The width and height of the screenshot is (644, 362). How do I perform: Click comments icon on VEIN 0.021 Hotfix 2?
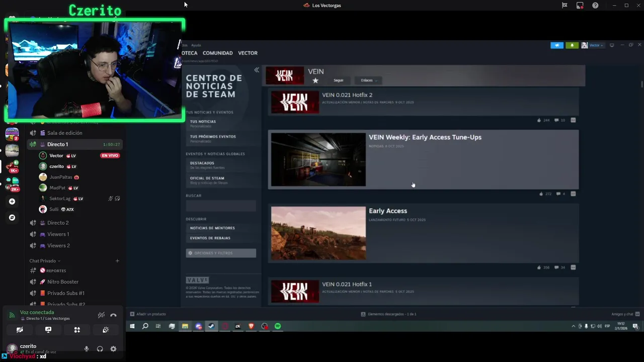[x=556, y=120]
